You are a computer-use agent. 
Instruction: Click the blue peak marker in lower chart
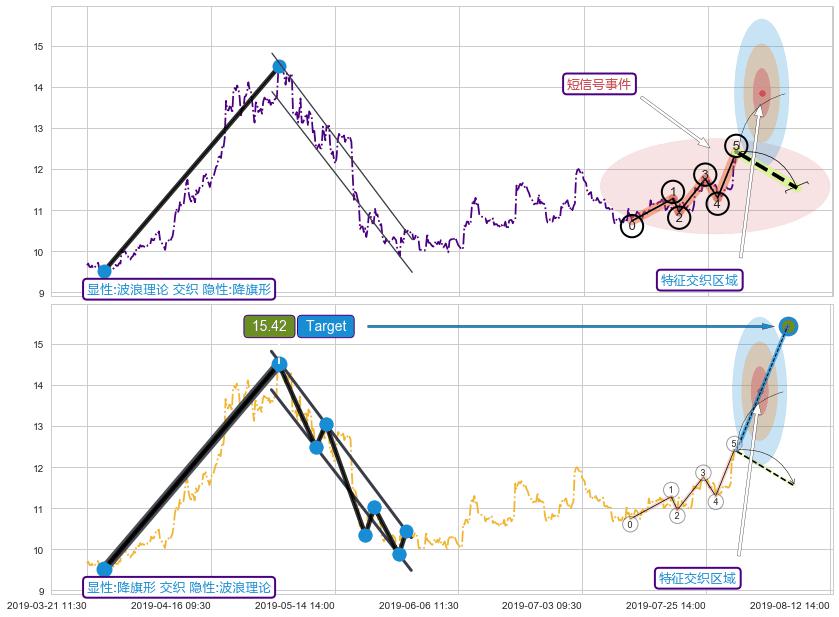click(279, 364)
